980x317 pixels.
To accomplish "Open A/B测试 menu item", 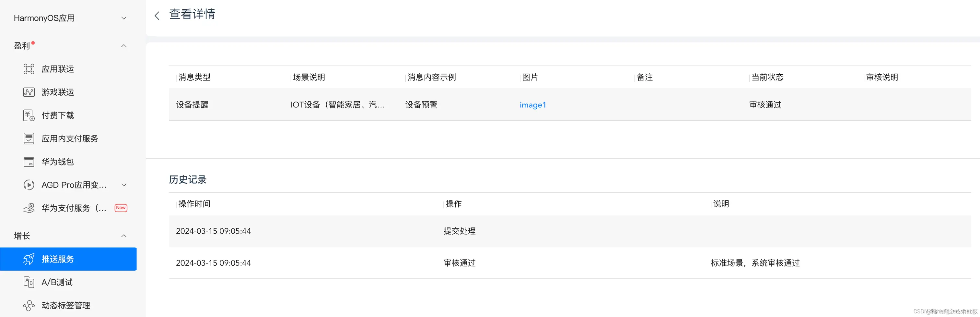I will [x=57, y=282].
